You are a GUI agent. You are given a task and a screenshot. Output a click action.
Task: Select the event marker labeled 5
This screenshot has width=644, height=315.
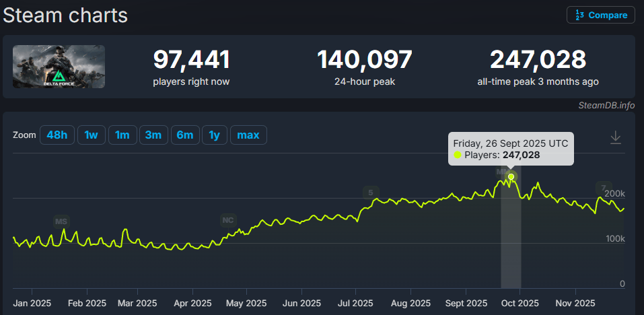[370, 193]
